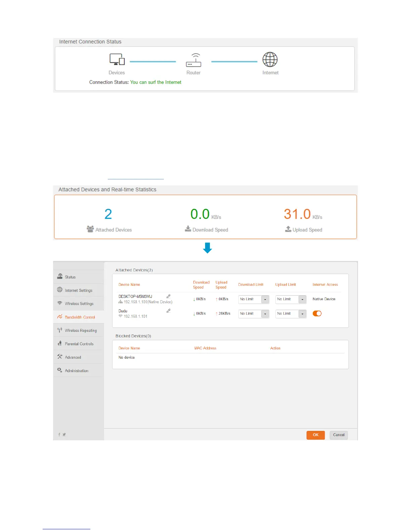Click the Bandwidth Control graph icon

coord(60,316)
